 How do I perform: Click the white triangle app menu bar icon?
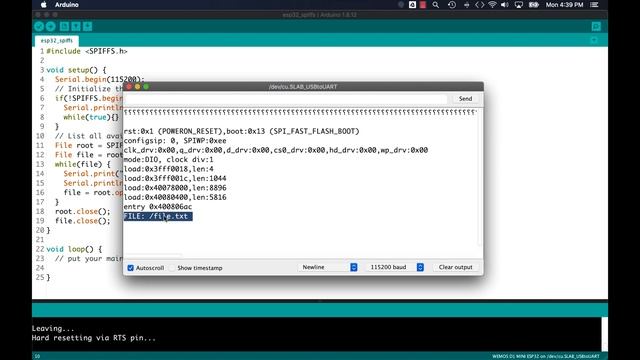tap(412, 5)
